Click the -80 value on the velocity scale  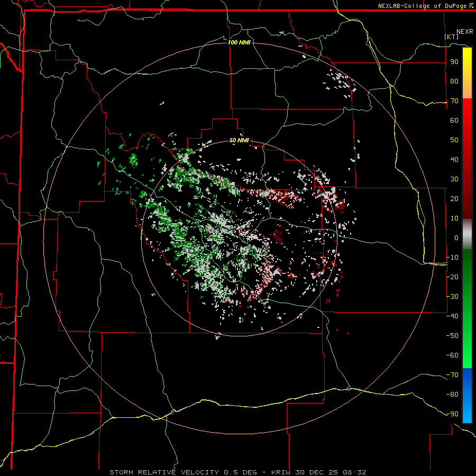[452, 395]
